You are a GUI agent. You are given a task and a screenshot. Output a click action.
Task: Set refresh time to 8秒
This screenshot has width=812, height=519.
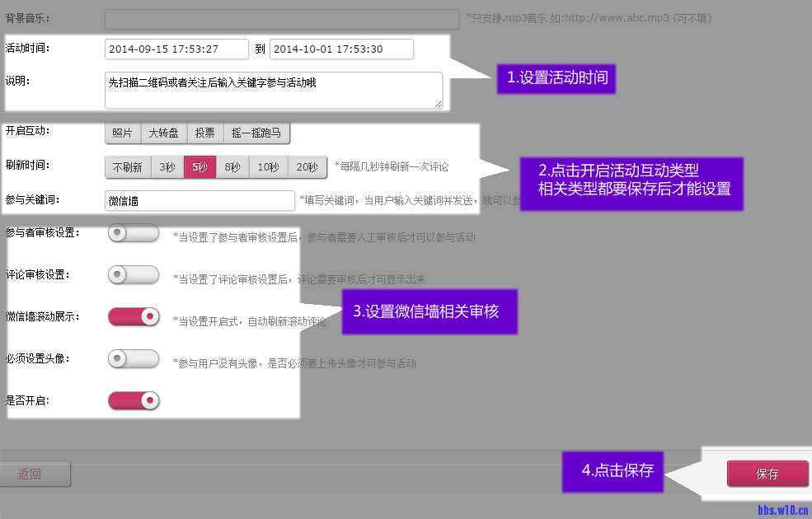(x=232, y=167)
